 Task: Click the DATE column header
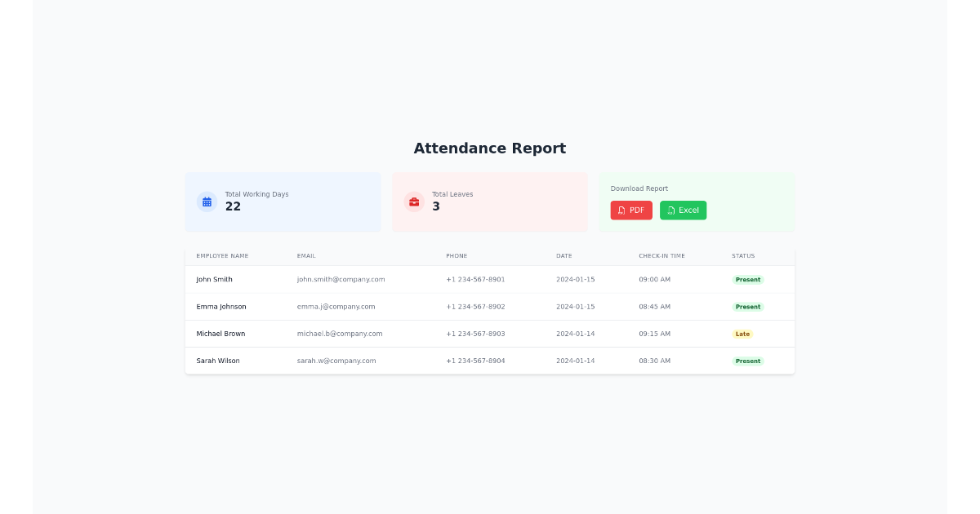[563, 255]
